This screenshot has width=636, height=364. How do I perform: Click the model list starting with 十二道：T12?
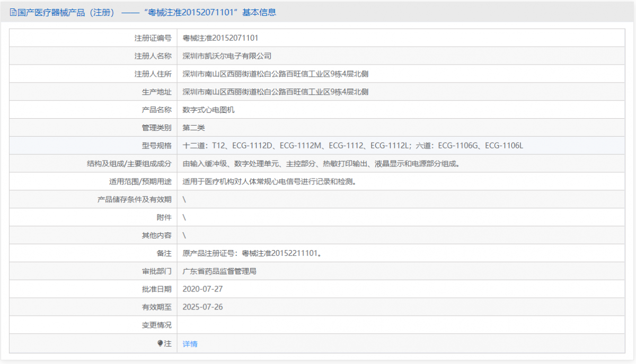click(x=353, y=146)
